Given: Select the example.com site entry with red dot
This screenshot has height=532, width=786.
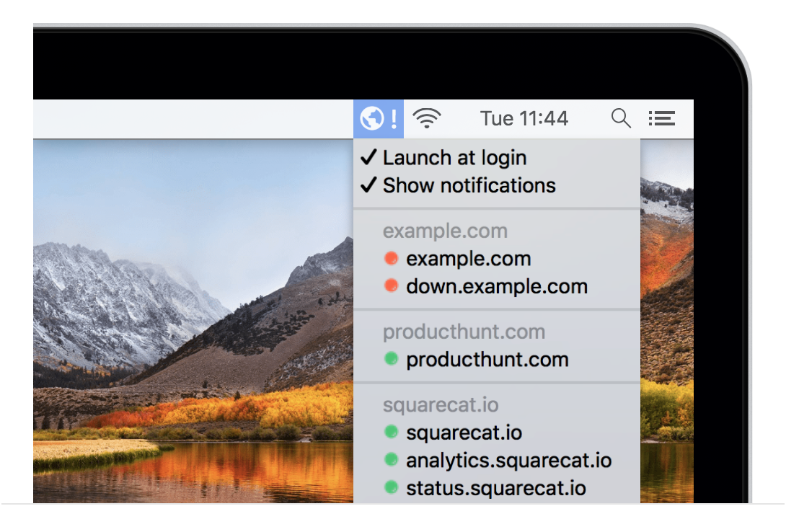Looking at the screenshot, I should [497, 259].
